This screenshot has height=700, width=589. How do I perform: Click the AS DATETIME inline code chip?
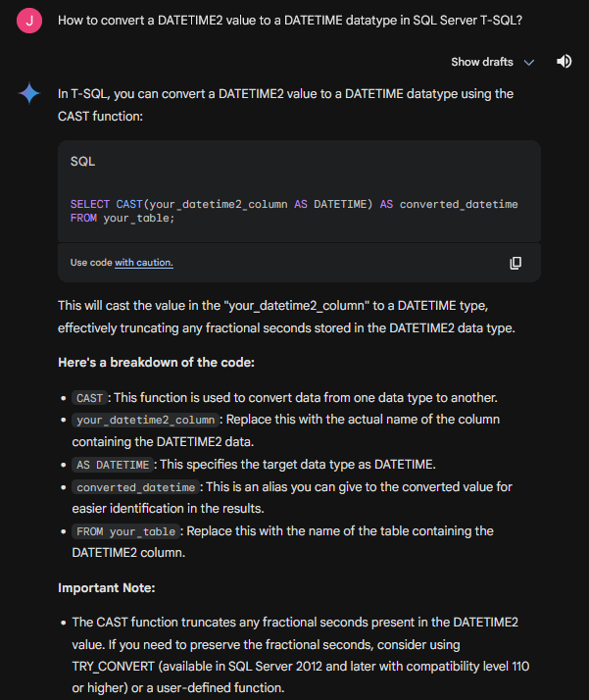[x=113, y=465]
